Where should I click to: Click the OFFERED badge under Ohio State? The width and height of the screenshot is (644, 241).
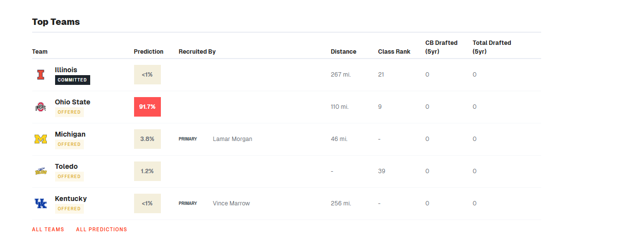coord(69,112)
